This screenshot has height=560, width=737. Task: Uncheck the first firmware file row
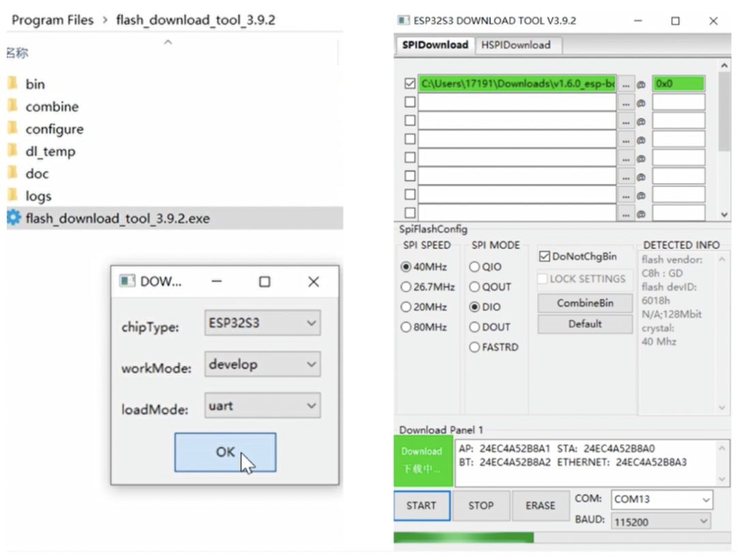click(x=410, y=83)
